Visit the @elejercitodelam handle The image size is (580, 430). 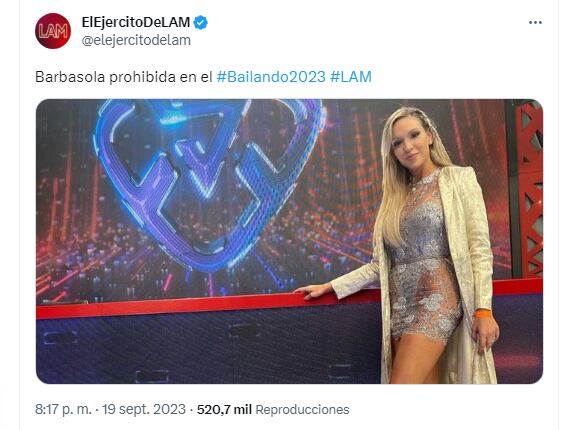pyautogui.click(x=136, y=40)
